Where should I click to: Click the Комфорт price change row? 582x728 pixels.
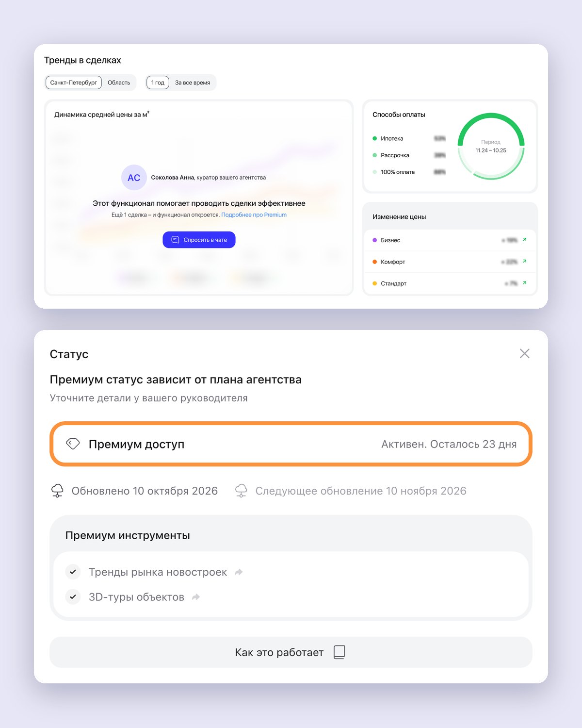point(450,262)
